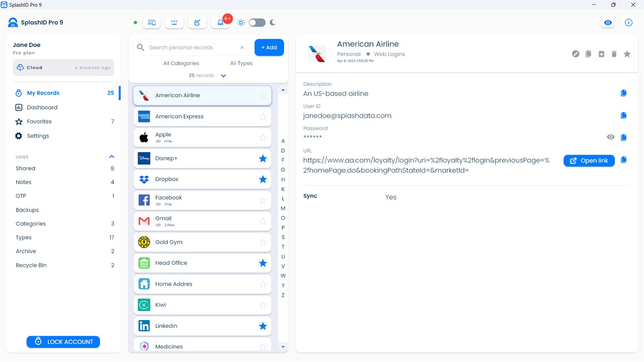This screenshot has width=644, height=362.
Task: Clear the search box with X
Action: coord(242,47)
